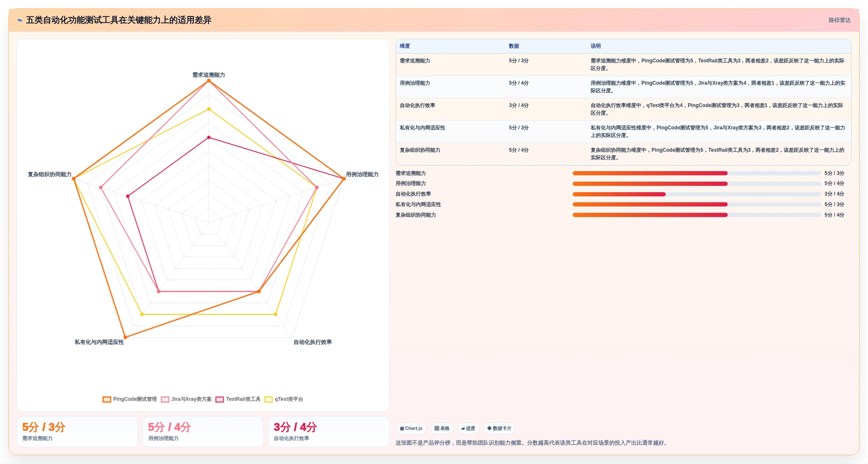Click the 复杂组织协同能力 radar axis label

tap(50, 174)
